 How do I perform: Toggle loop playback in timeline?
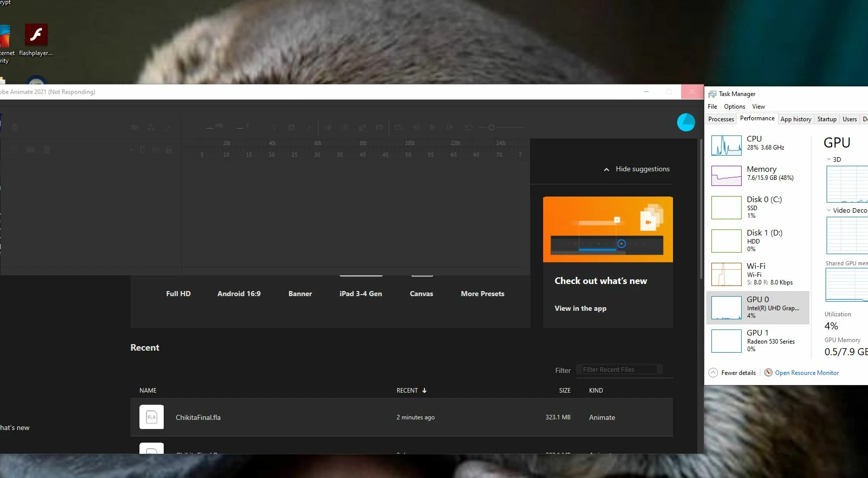pos(399,127)
